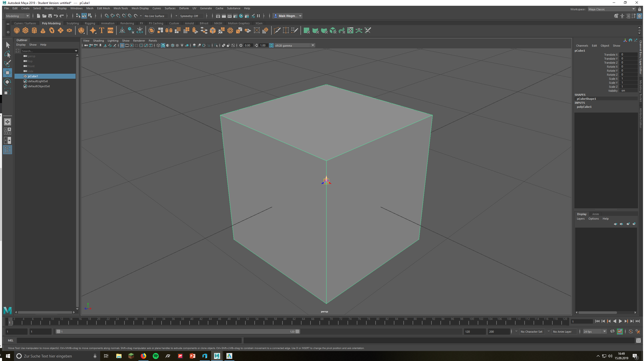Select the Type tool on the Poly Modeling shelf
Viewport: 644px width, 361px height.
(101, 30)
